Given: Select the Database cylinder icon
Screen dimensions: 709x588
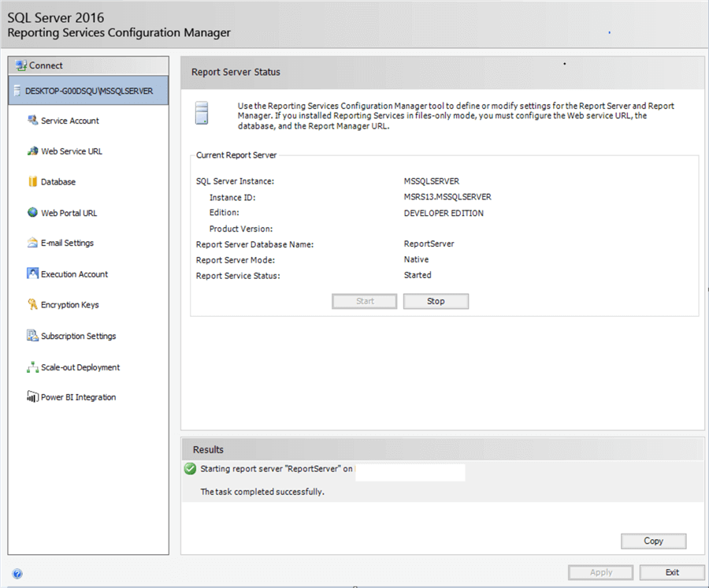Looking at the screenshot, I should click(x=32, y=182).
